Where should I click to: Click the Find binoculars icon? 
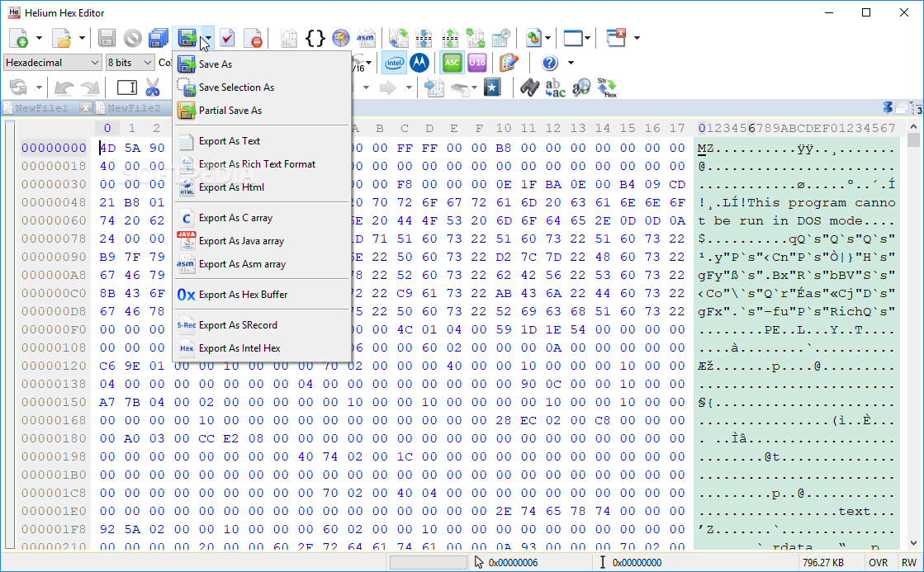(529, 87)
